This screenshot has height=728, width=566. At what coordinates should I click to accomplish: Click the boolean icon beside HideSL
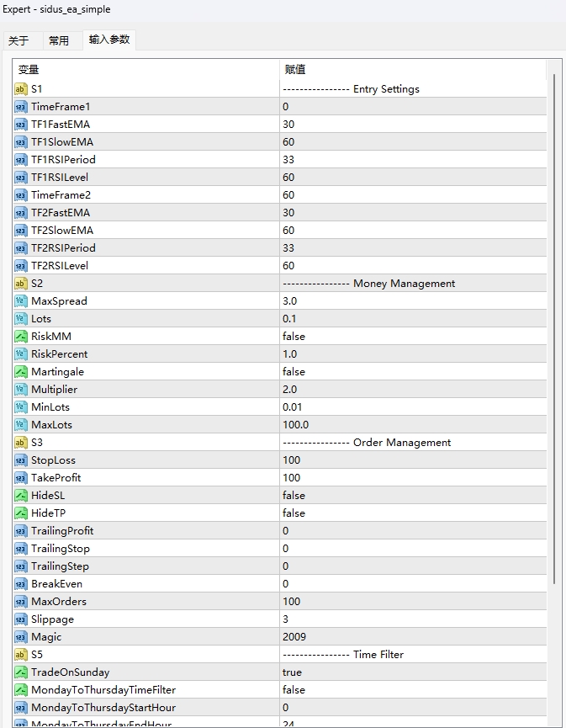(x=20, y=496)
